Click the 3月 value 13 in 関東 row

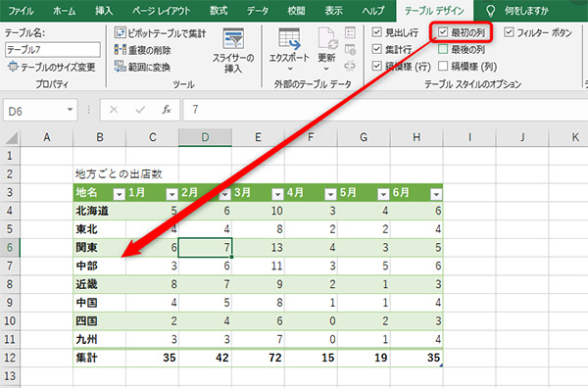point(258,248)
